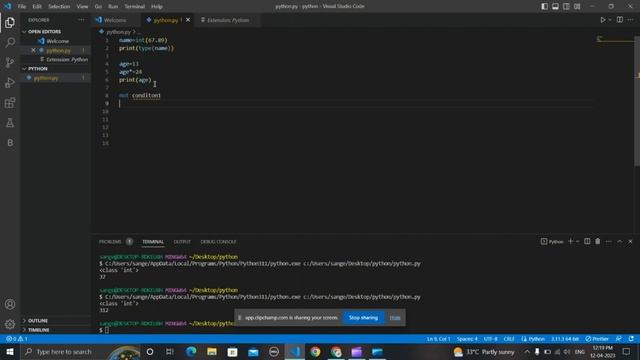Viewport: 640px width, 360px height.
Task: Open terminal panel more actions ellipsis
Action: [x=609, y=242]
